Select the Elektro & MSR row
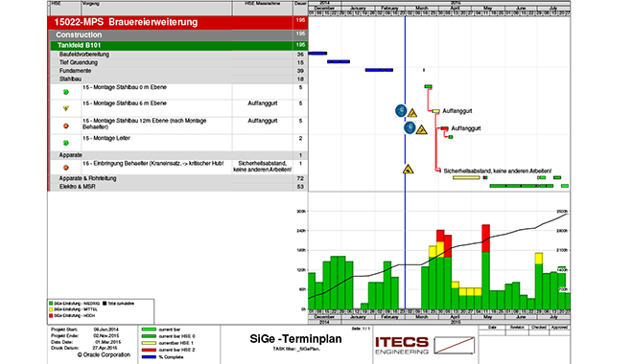 click(x=178, y=187)
